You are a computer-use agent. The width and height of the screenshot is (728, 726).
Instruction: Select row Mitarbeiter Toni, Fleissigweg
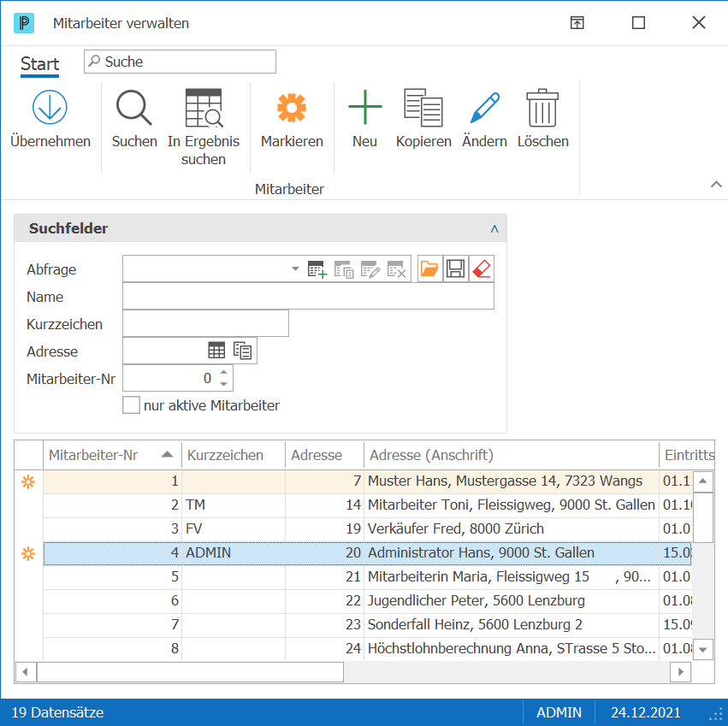[x=367, y=505]
